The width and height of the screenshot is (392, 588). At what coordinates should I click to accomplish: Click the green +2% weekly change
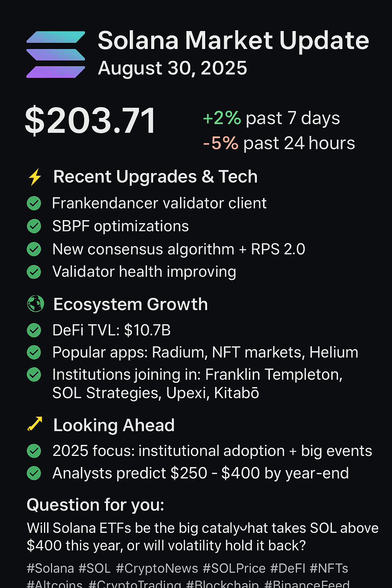(x=222, y=118)
